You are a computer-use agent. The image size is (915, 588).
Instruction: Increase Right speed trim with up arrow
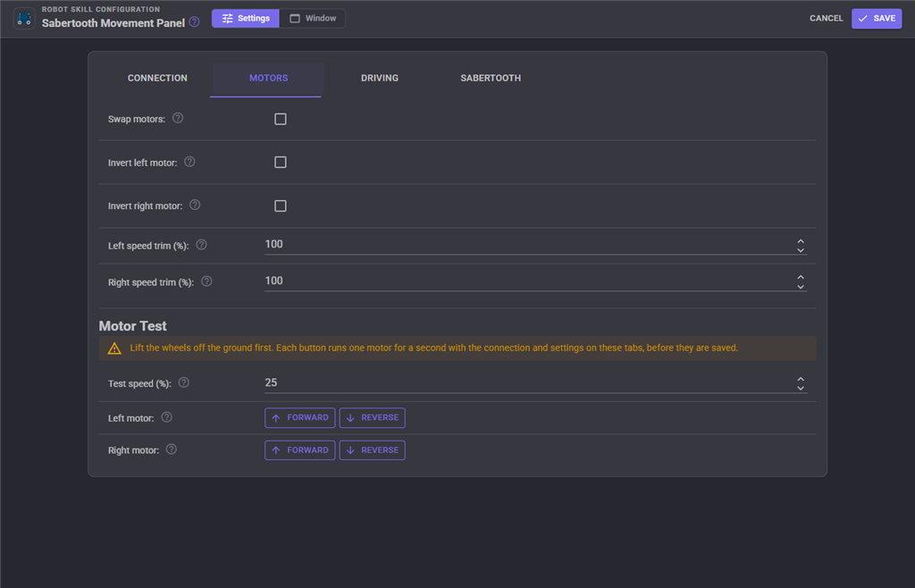[801, 278]
